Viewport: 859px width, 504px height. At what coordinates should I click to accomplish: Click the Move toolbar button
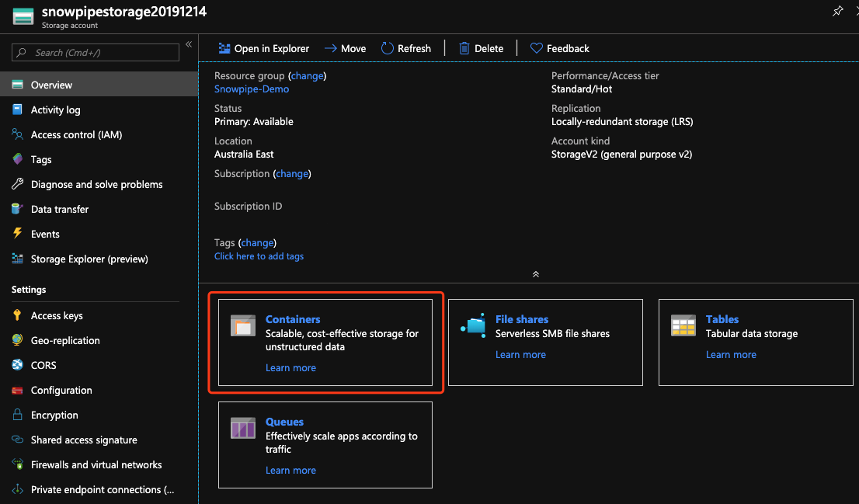pos(345,48)
